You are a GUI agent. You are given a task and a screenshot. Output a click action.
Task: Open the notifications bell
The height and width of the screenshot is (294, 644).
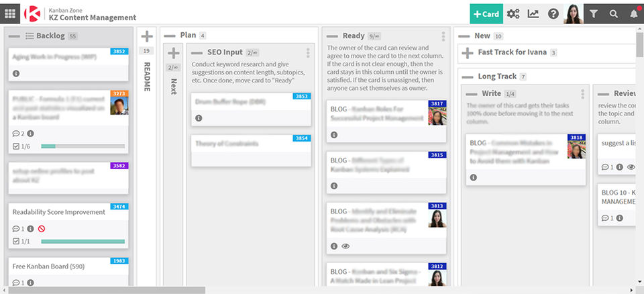(634, 13)
